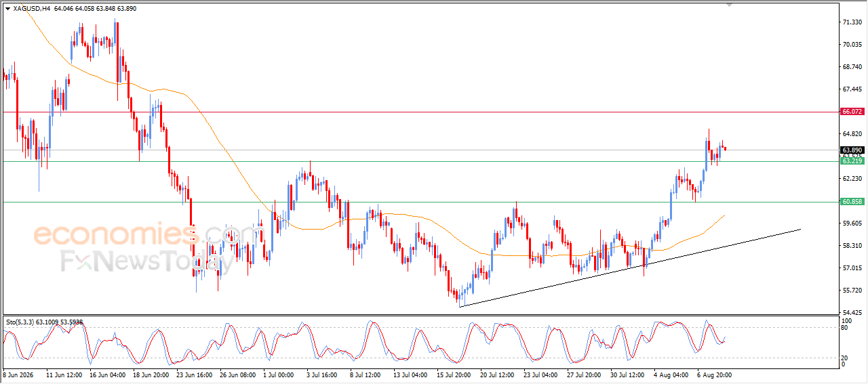Click the Sto(5,3,3) indicator label
Screen dimensions: 868x384
point(44,322)
